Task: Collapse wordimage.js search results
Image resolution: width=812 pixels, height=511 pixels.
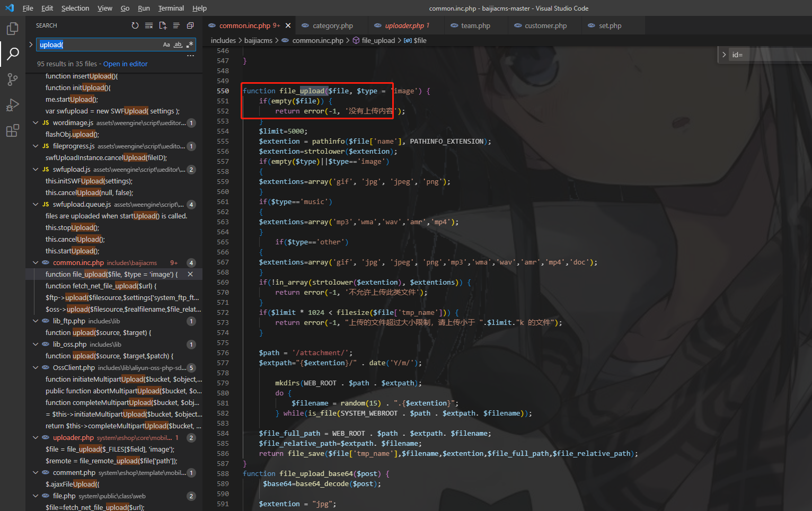Action: 36,123
